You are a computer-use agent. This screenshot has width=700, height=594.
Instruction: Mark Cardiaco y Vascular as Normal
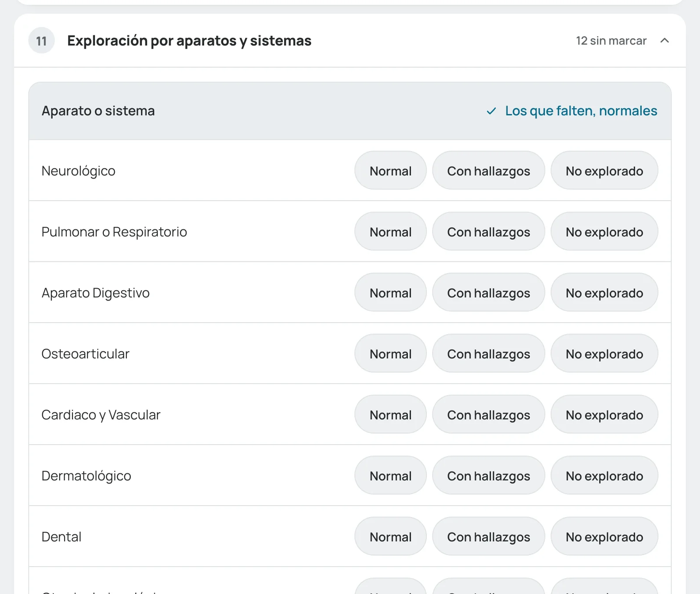(391, 415)
